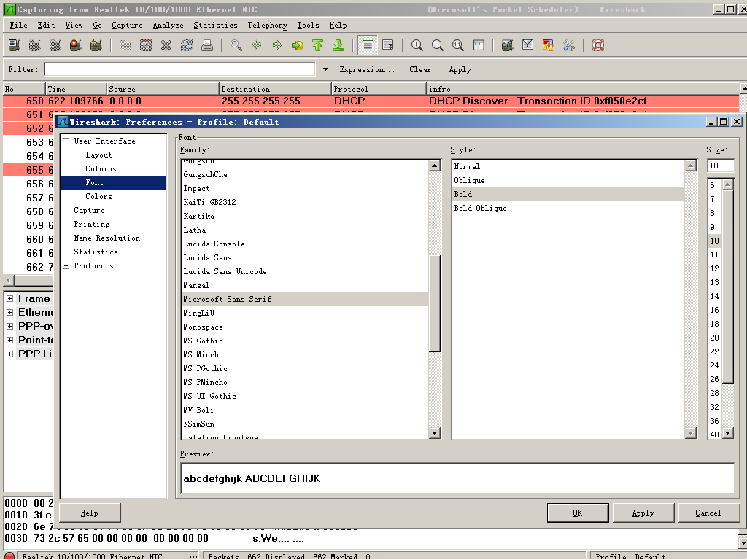Click the font Family list scrollbar thumb
Viewport: 747px width, 560px height.
click(435, 303)
